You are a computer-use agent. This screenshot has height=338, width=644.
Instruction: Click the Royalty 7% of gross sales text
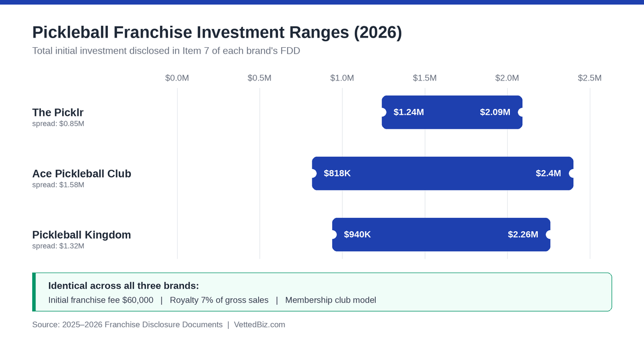tap(219, 300)
